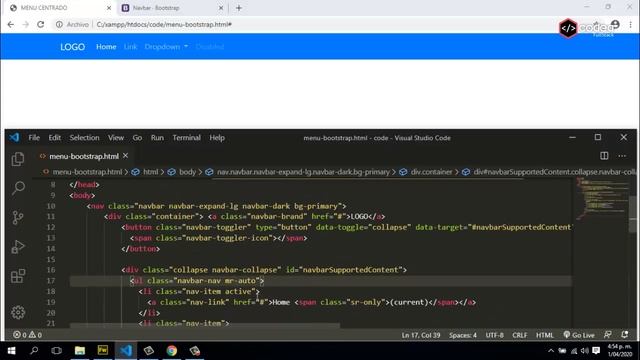Viewport: 640px width, 360px height.
Task: Show hidden system tray icons
Action: click(551, 351)
